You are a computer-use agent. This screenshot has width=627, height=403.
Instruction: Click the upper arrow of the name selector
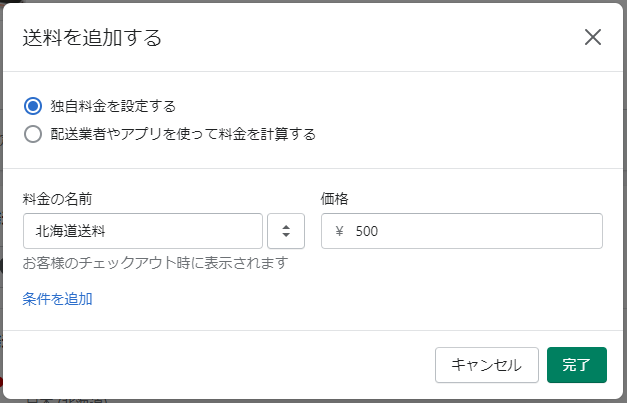click(286, 227)
